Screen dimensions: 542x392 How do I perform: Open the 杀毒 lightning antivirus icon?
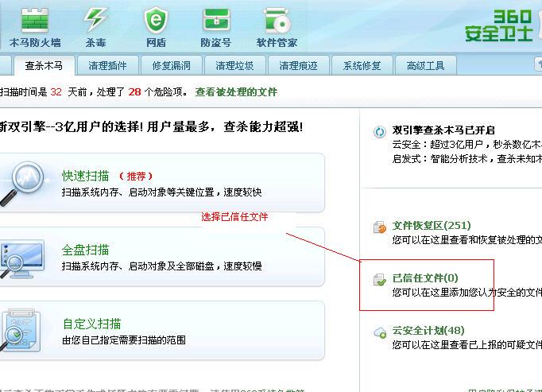pyautogui.click(x=95, y=20)
